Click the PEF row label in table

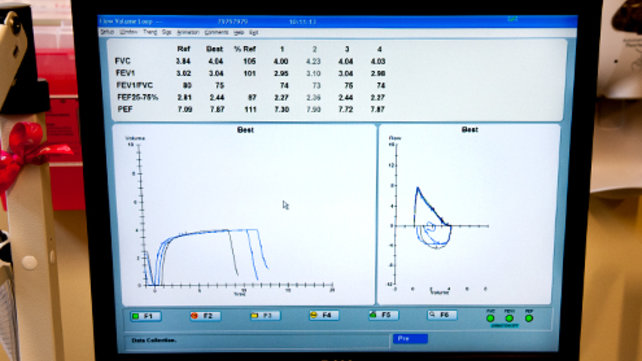click(125, 109)
